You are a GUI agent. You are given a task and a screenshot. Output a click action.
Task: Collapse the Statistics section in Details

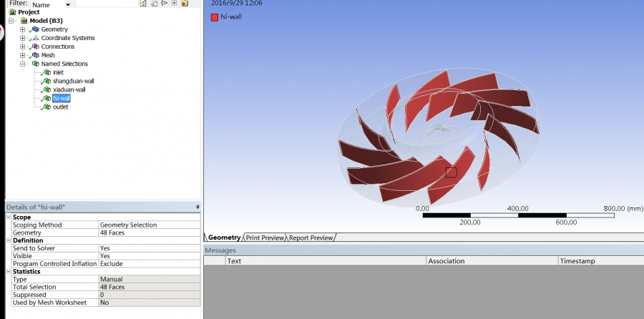pos(9,272)
